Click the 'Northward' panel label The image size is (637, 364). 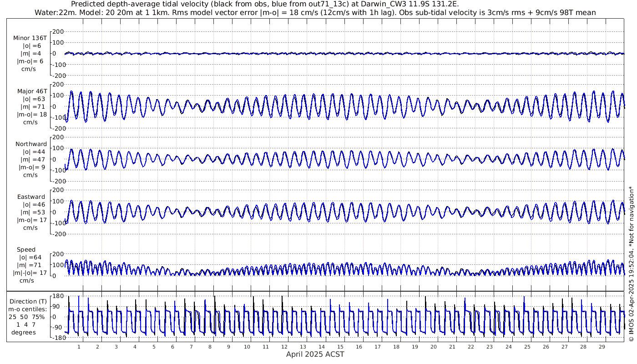tap(31, 144)
